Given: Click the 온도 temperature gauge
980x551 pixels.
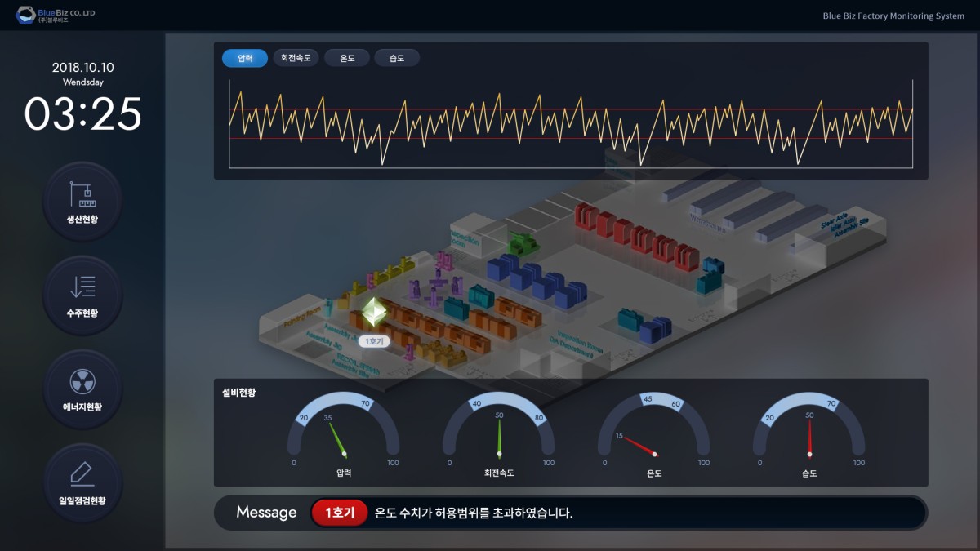Looking at the screenshot, I should 654,434.
